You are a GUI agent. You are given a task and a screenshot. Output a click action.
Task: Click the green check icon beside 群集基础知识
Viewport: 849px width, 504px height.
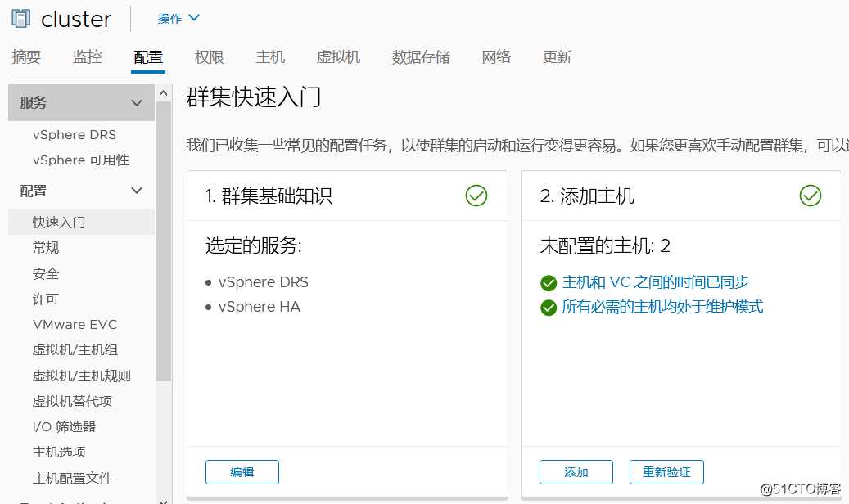(476, 196)
